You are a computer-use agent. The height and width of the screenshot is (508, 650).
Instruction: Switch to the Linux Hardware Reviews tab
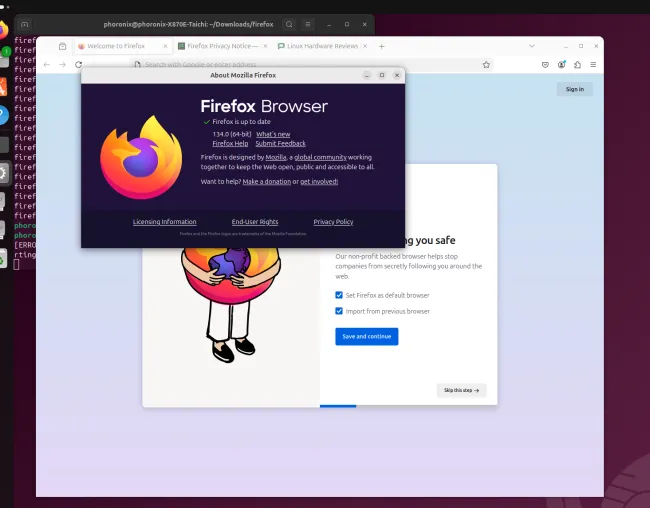(x=322, y=46)
